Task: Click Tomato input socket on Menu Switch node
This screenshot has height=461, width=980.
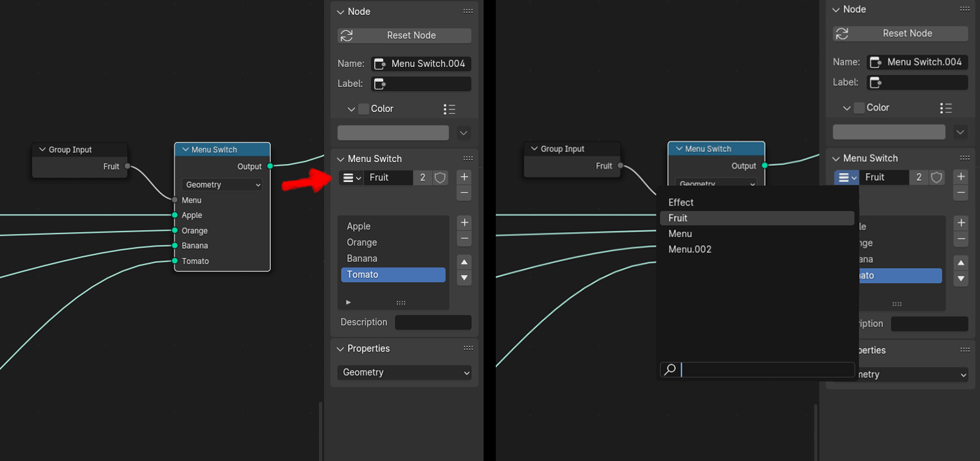Action: [x=175, y=261]
